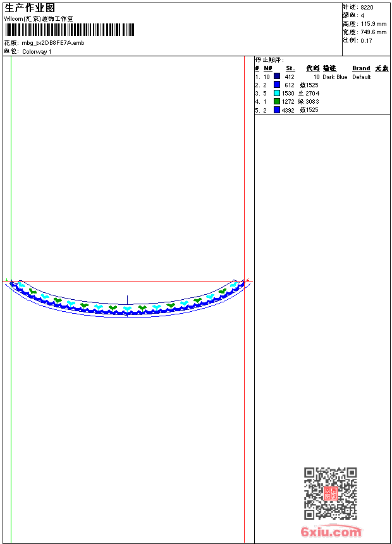Image resolution: width=392 pixels, height=544 pixels.
Task: Click the blue swatch beside stitch count 612
Action: point(277,85)
